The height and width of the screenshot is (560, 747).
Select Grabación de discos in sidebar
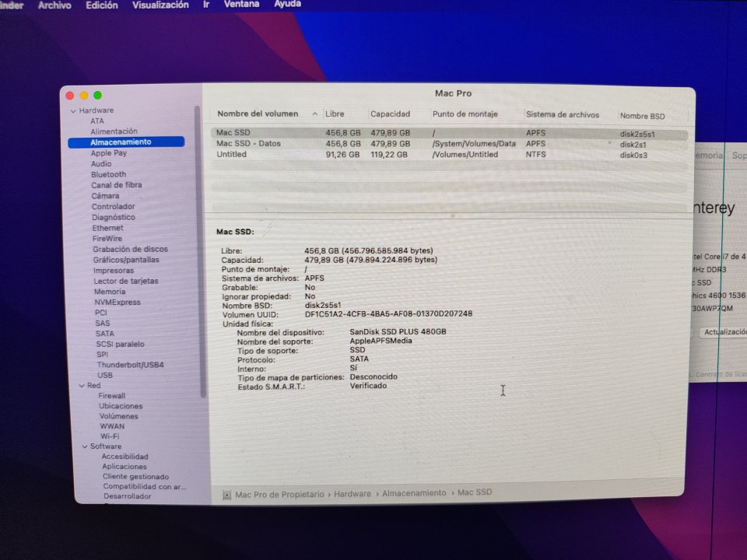130,249
